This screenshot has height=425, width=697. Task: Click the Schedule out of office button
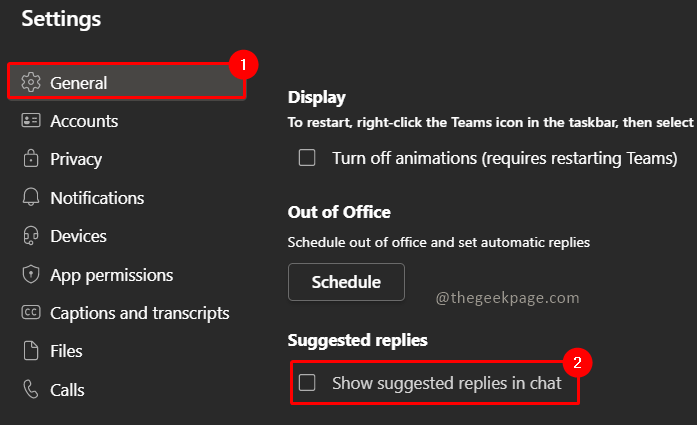pos(346,282)
